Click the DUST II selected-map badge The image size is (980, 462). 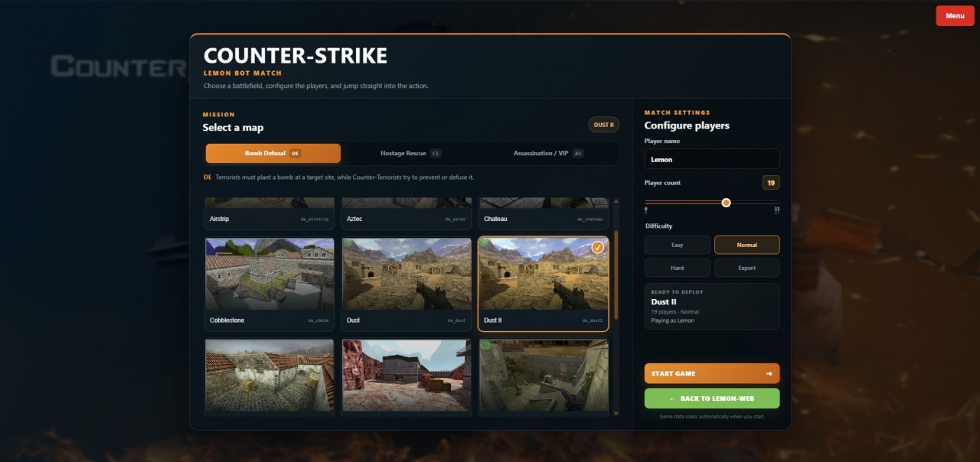(603, 125)
